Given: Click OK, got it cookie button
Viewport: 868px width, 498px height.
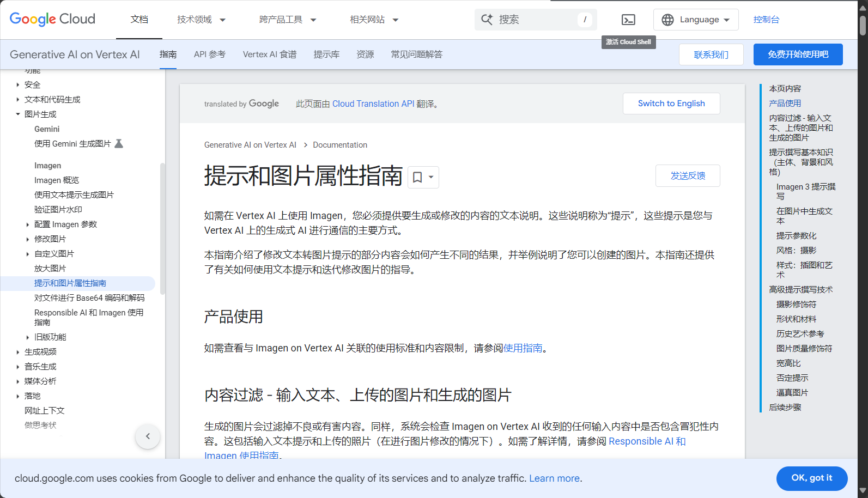Looking at the screenshot, I should 812,478.
